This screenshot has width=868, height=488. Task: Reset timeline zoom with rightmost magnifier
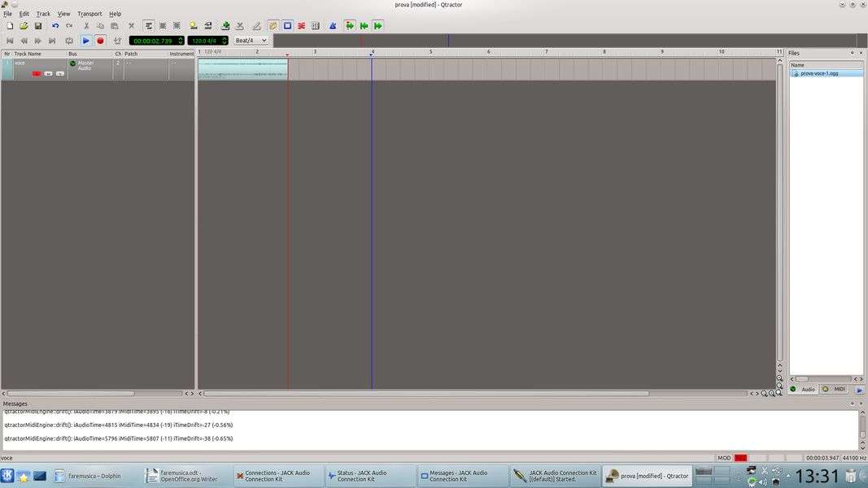(779, 394)
